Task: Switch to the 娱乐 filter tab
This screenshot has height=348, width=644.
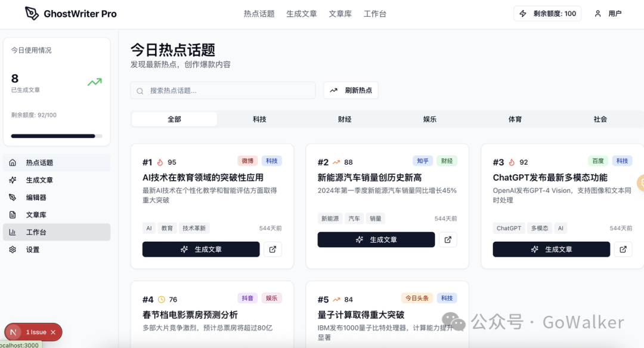Action: coord(429,119)
